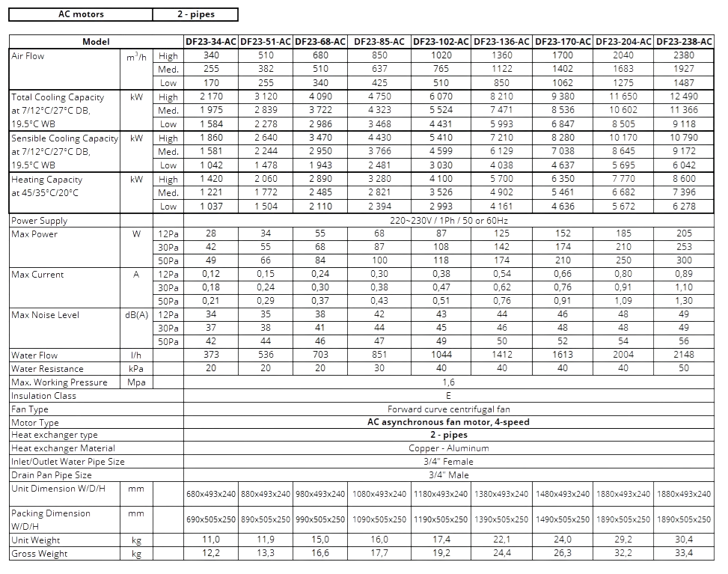
Task: Click the "Gross Weight" row label
Action: (x=40, y=554)
